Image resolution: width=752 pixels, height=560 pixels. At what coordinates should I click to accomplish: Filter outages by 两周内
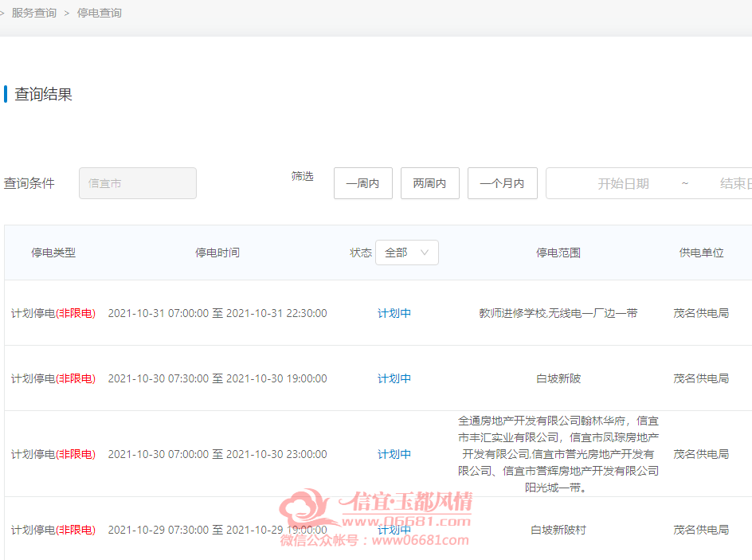click(x=429, y=183)
